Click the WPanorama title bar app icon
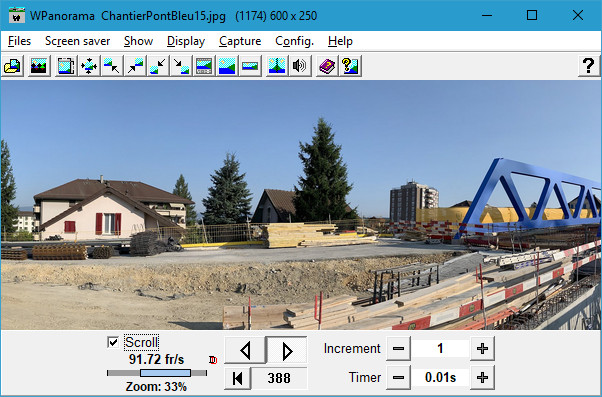Viewport: 602px width, 397px height. click(x=17, y=15)
